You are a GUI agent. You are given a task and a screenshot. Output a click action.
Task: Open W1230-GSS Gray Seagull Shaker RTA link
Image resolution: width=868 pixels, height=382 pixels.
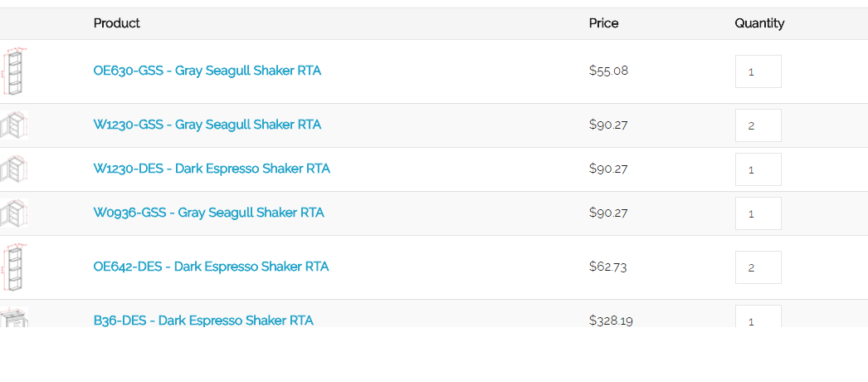point(207,125)
